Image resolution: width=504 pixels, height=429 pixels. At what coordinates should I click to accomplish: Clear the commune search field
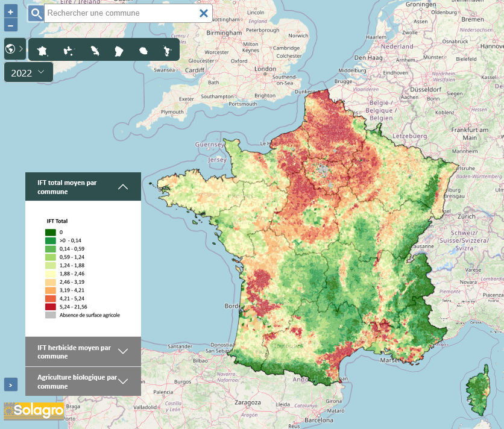click(203, 13)
